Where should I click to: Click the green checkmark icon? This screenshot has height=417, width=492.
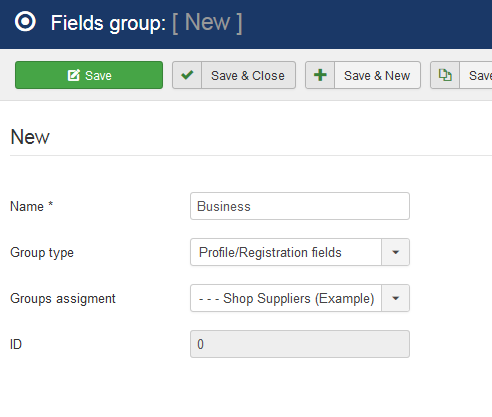point(187,75)
